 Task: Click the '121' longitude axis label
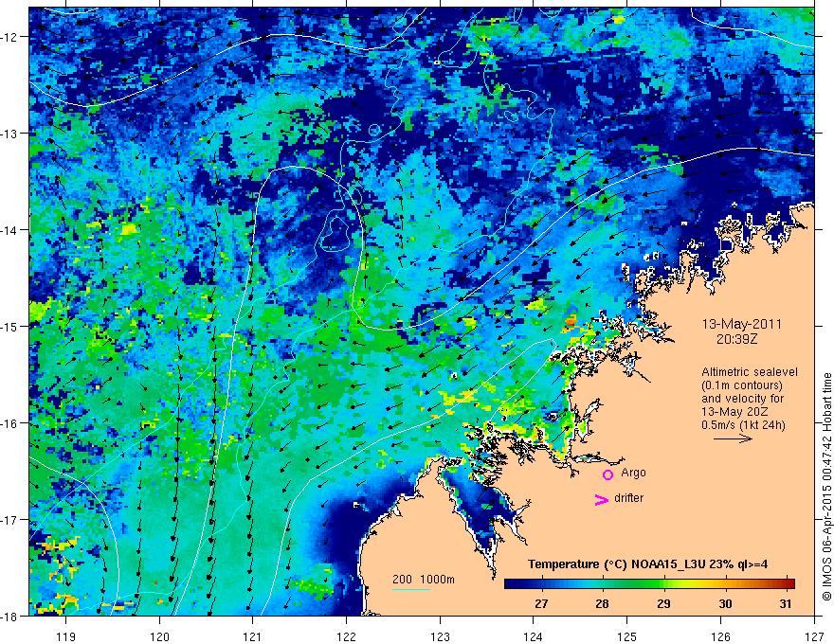[253, 636]
